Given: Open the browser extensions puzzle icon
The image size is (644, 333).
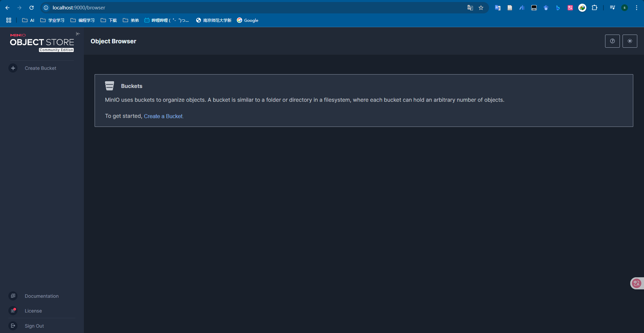Looking at the screenshot, I should click(594, 8).
